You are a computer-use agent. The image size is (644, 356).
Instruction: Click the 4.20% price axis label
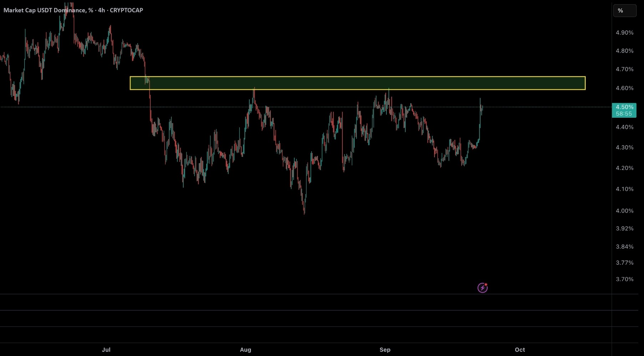click(624, 168)
